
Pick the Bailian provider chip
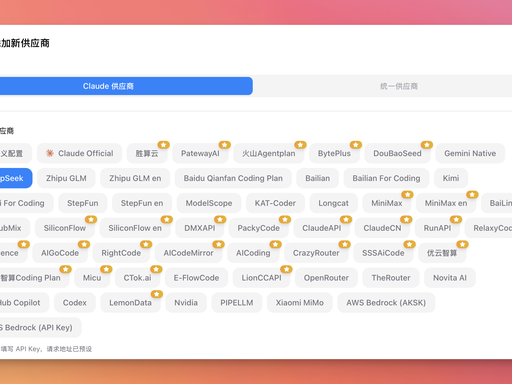(318, 178)
